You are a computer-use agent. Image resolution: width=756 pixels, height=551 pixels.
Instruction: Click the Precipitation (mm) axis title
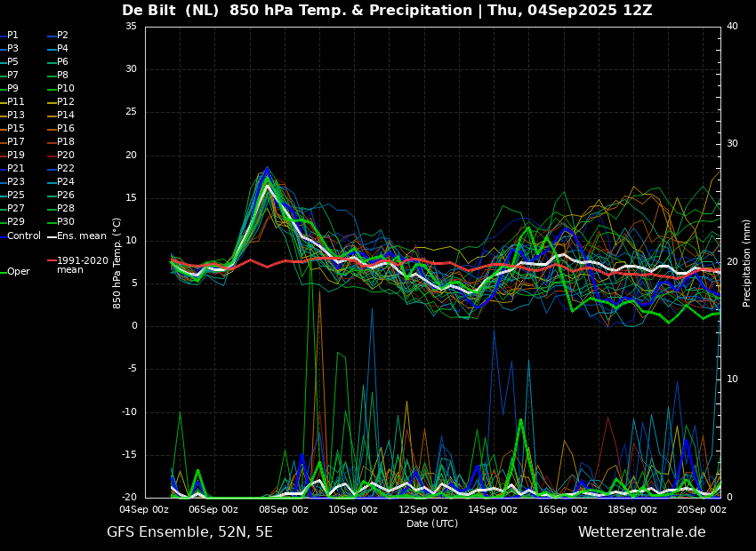click(747, 263)
